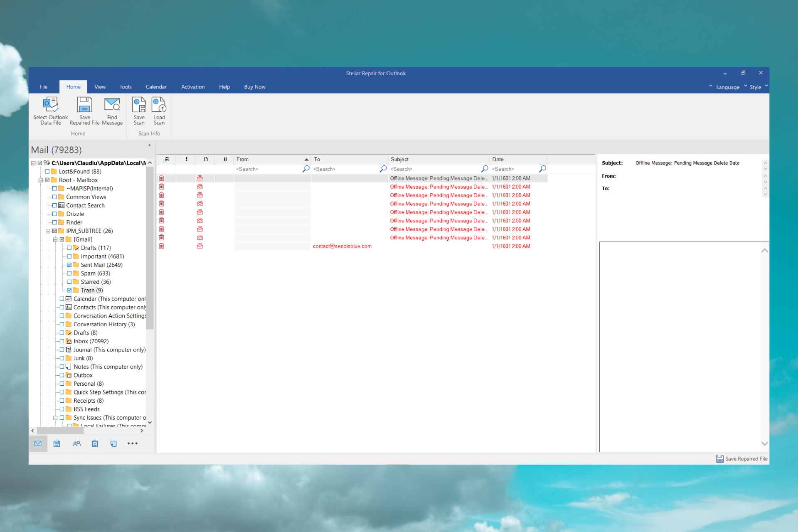Open the Contacts (people) view icon
The height and width of the screenshot is (532, 798).
tap(76, 443)
